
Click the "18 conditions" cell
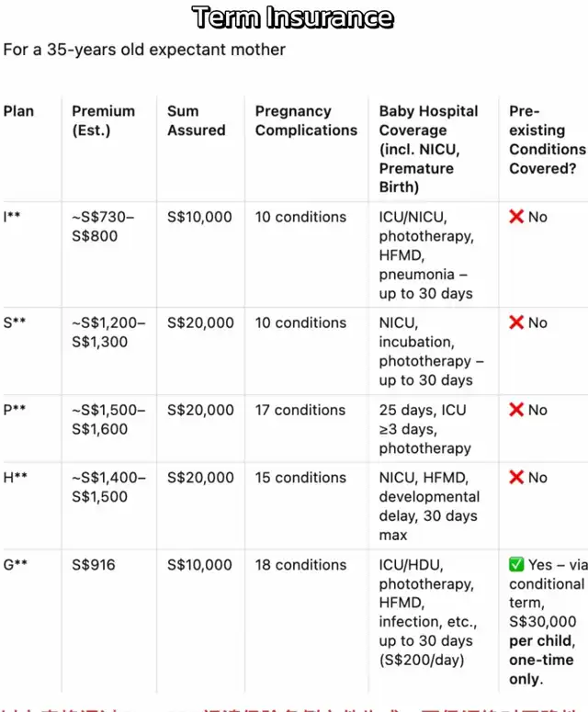pos(300,565)
